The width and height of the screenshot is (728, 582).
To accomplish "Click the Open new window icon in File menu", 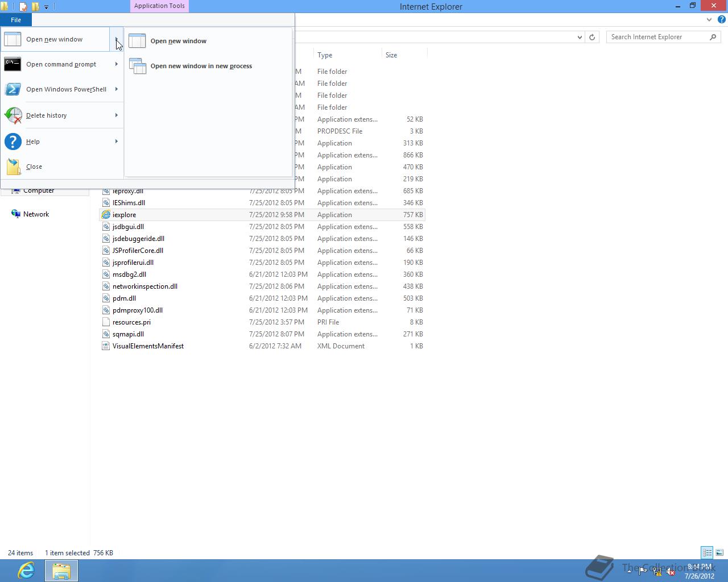I will coord(13,39).
